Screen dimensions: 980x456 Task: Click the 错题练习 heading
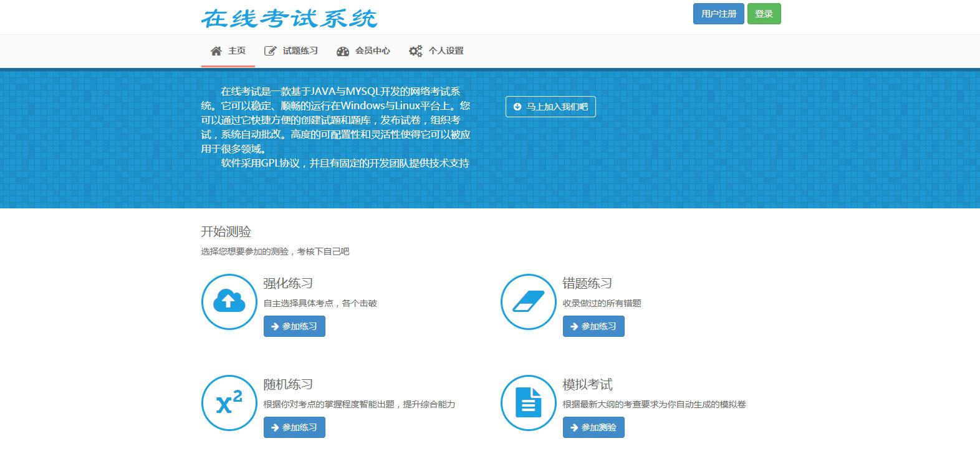point(587,284)
